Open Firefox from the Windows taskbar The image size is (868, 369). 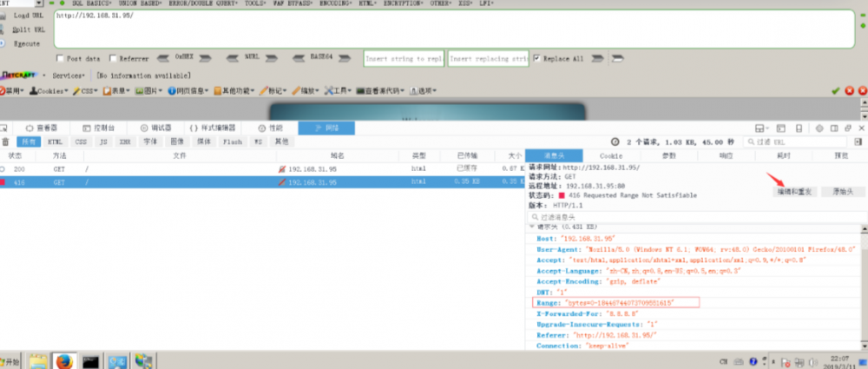point(64,361)
